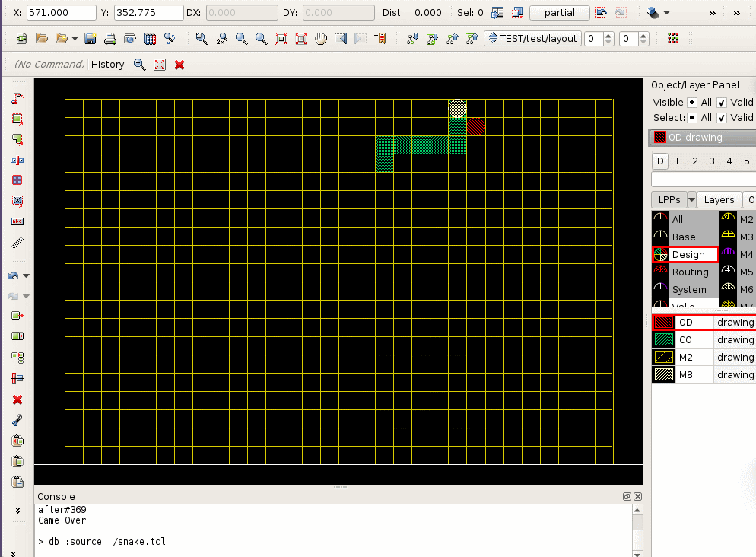Select the All layer set
Screen dimensions: 756x557
tap(685, 219)
